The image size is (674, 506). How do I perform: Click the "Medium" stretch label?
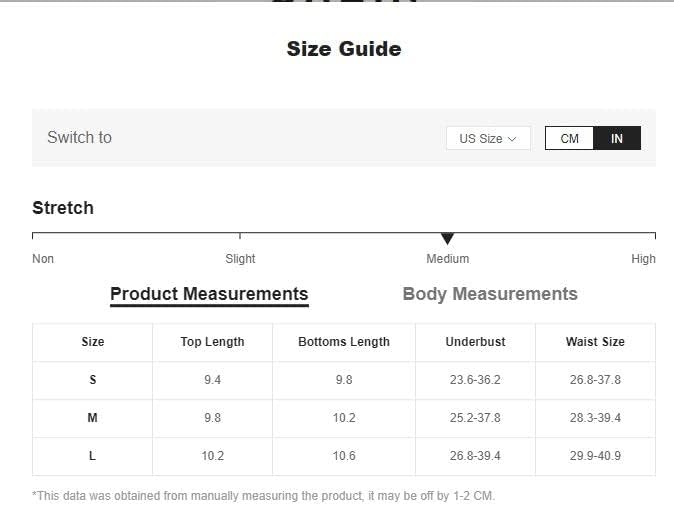coord(447,259)
